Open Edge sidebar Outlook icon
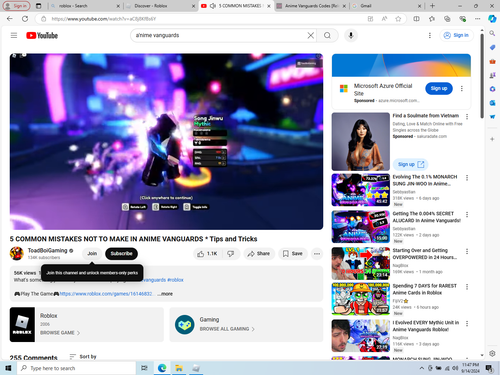Viewport: 500px width, 375px height. pyautogui.click(x=492, y=103)
